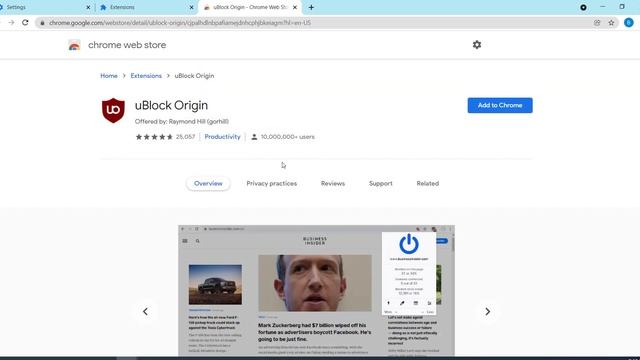Viewport: 640px width, 360px height.
Task: Open the Reviews tab
Action: pos(333,183)
